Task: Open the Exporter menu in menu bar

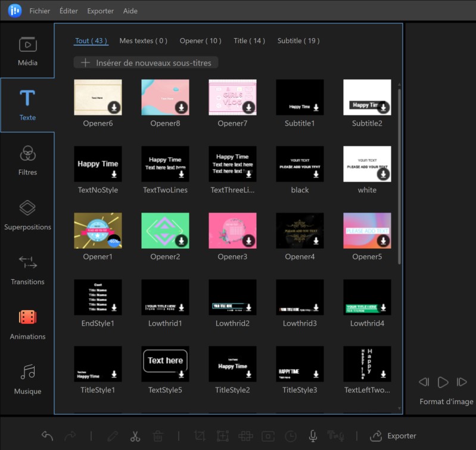Action: tap(100, 11)
